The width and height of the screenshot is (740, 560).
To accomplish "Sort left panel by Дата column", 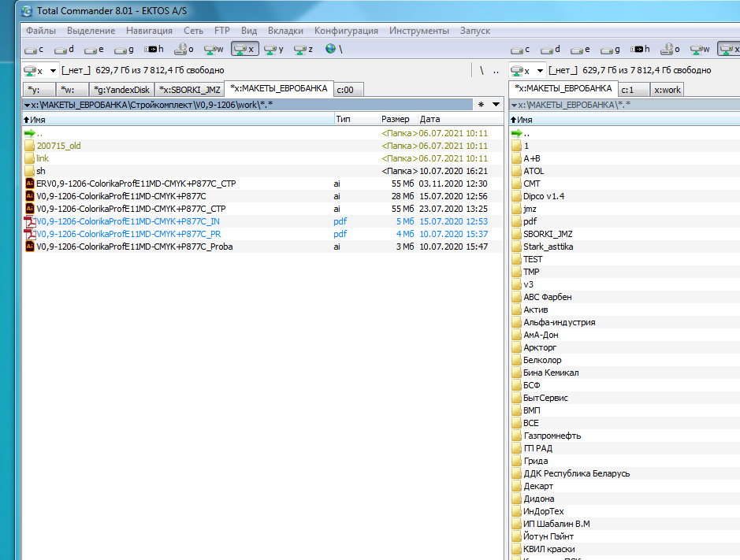I will pyautogui.click(x=460, y=120).
